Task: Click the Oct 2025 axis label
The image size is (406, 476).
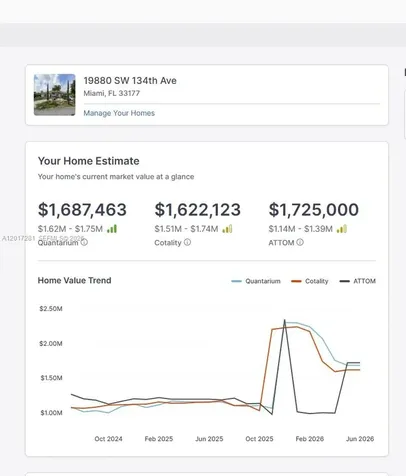Action: [259, 439]
